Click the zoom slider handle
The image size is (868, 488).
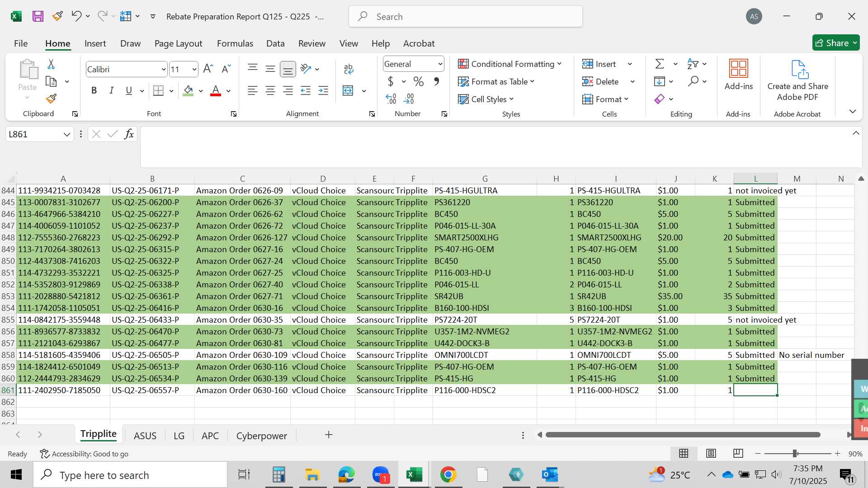[x=795, y=453]
